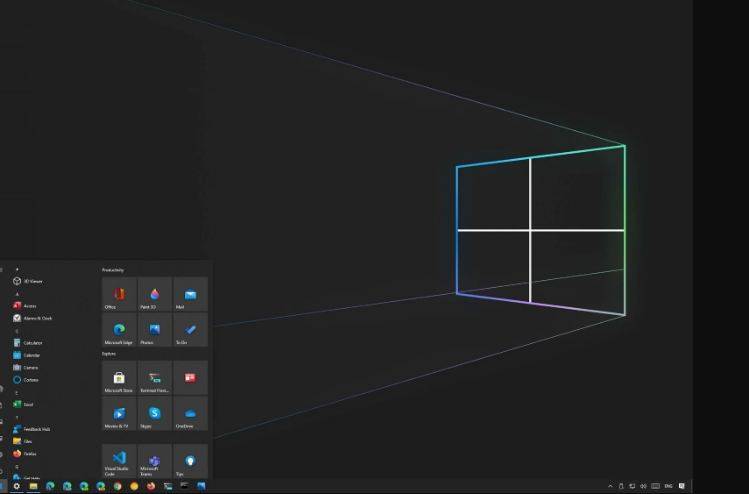Open the Mail tile

click(x=190, y=294)
